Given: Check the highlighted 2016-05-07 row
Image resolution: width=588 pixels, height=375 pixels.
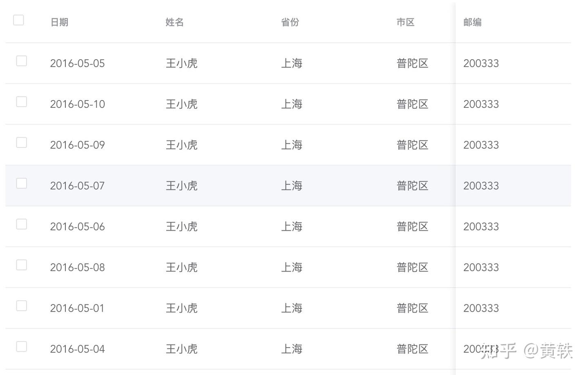Looking at the screenshot, I should 21,183.
